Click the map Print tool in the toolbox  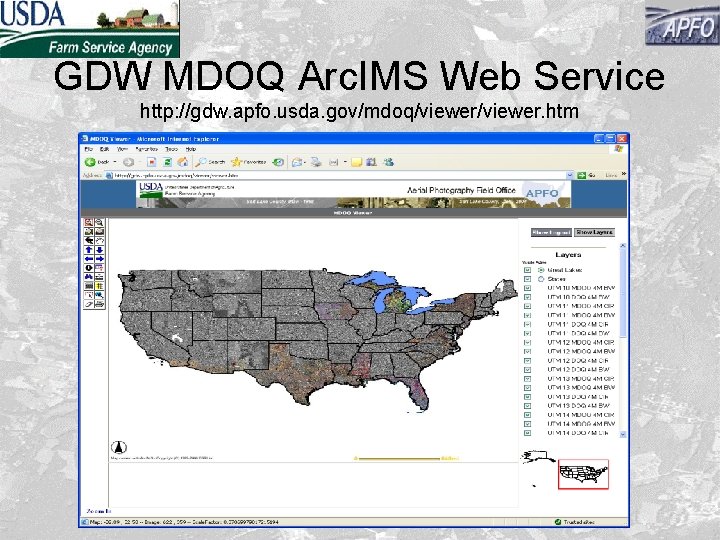click(99, 304)
